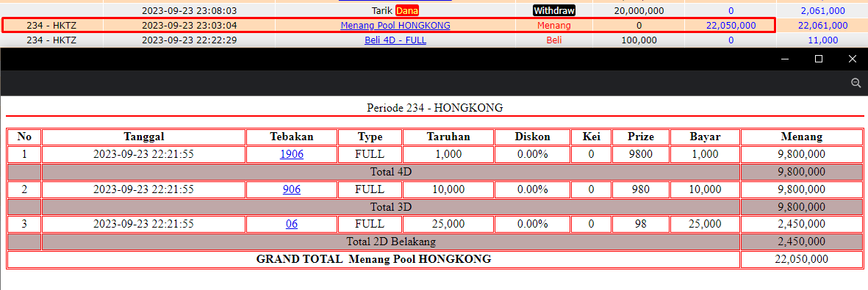
Task: Maximize the popup window
Action: [819, 59]
